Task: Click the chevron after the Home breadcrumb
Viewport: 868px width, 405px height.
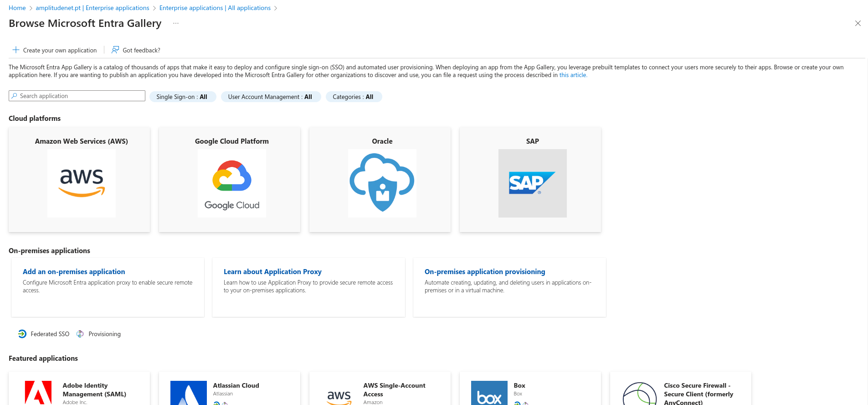Action: tap(31, 8)
